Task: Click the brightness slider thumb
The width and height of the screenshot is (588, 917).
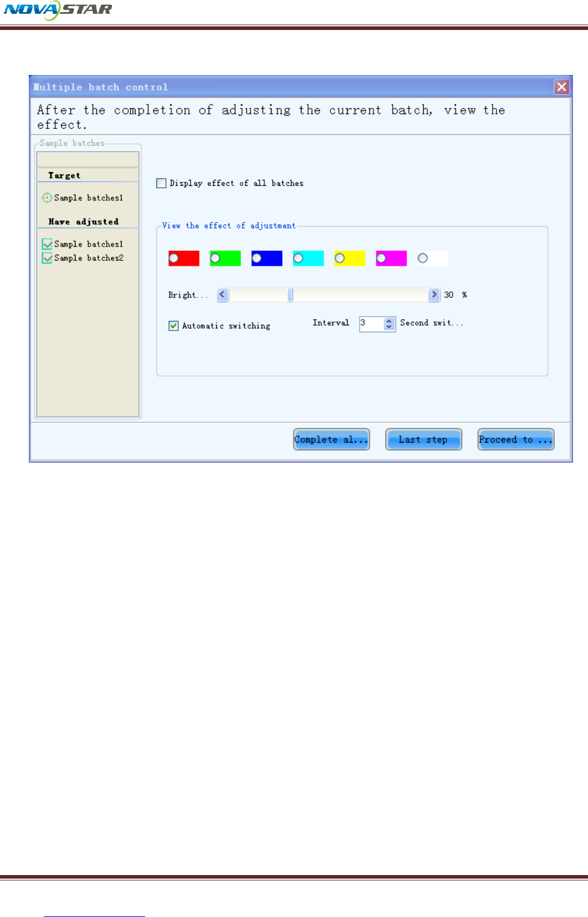Action: coord(290,294)
